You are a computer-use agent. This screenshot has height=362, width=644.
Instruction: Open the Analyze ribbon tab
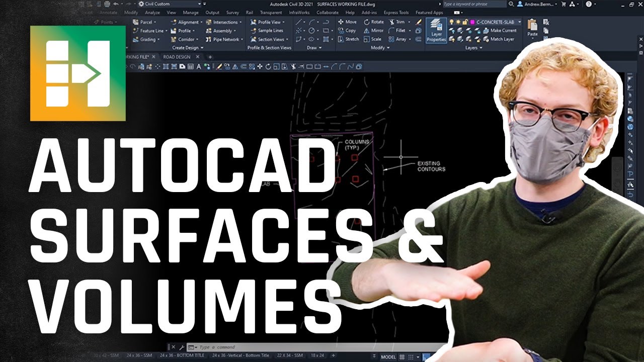coord(152,12)
